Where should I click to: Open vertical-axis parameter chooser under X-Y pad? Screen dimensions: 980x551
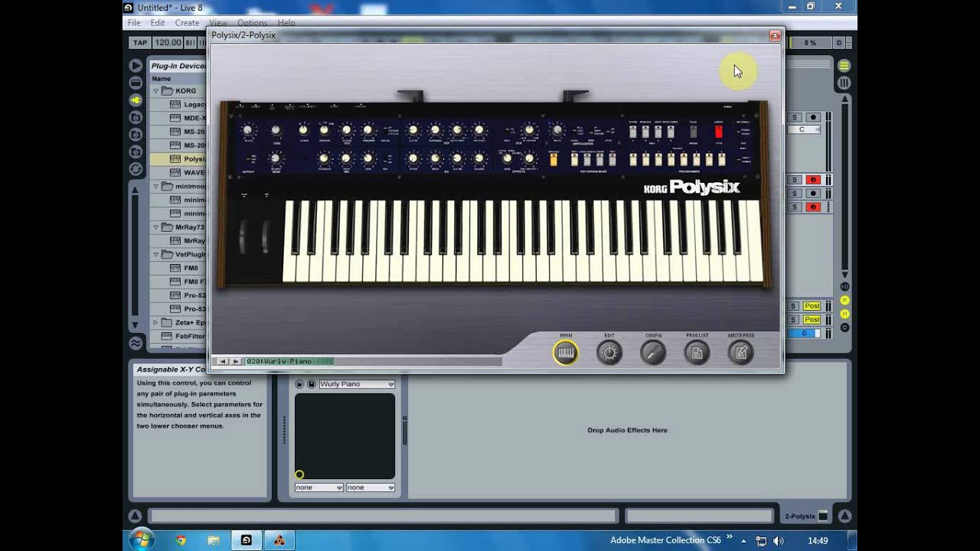[x=371, y=487]
